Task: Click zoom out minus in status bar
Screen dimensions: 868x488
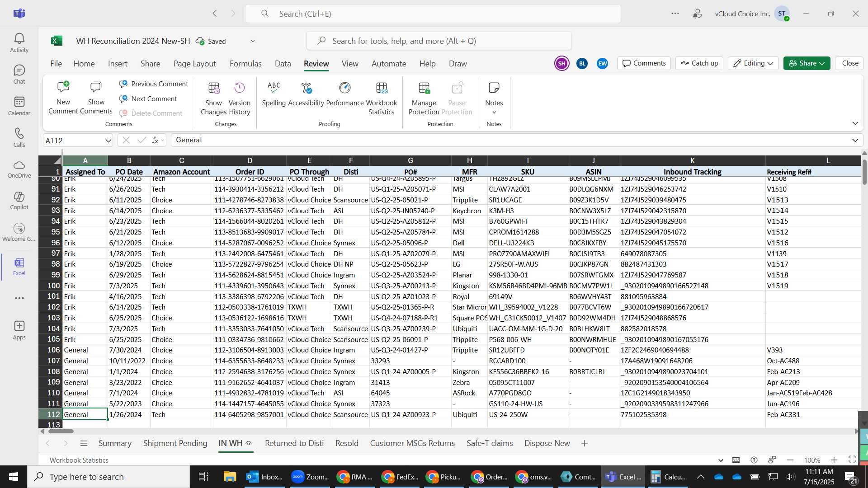Action: click(x=790, y=460)
